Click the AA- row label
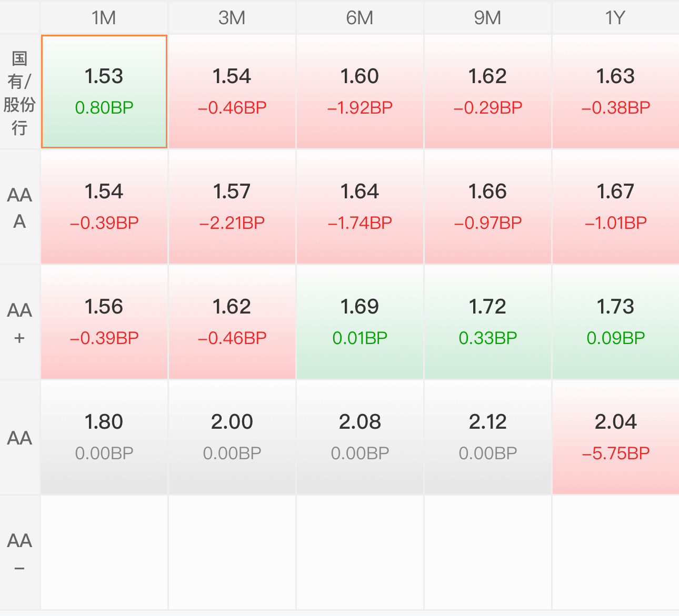 (x=19, y=553)
